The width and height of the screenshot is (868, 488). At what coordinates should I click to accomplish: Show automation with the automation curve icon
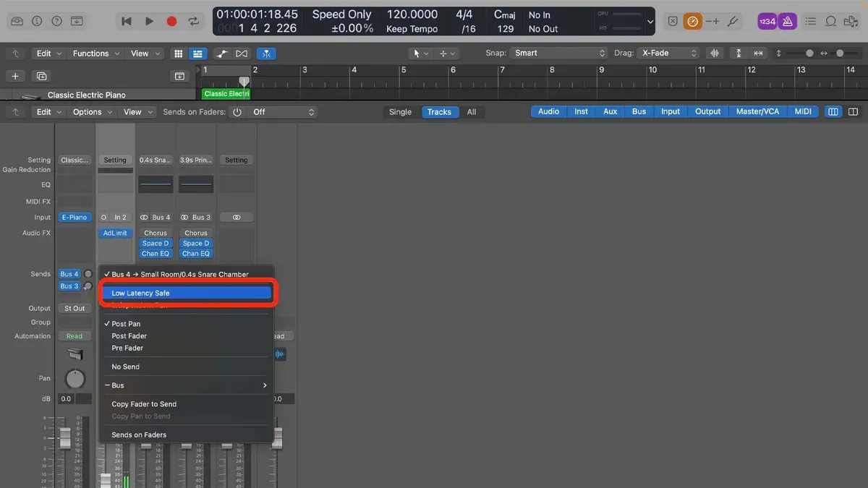[223, 53]
